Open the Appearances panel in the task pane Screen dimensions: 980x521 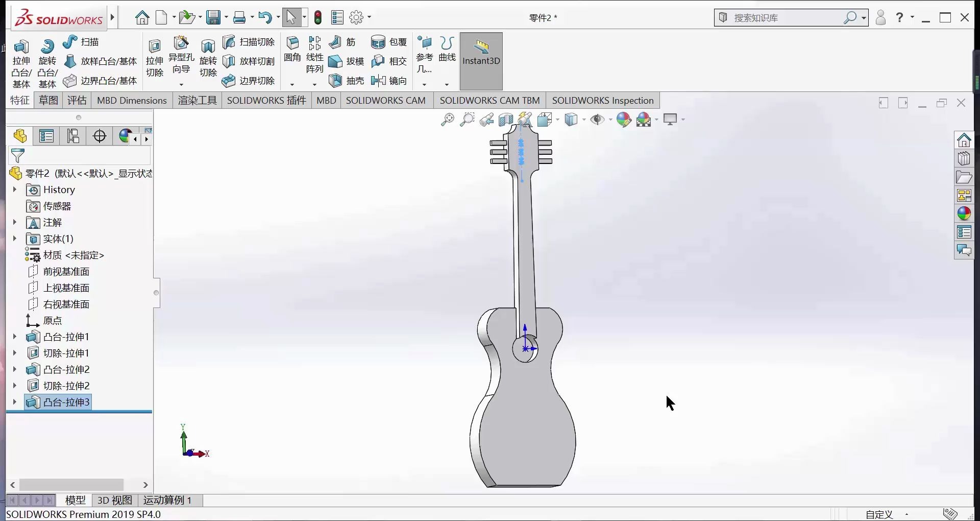(x=964, y=214)
